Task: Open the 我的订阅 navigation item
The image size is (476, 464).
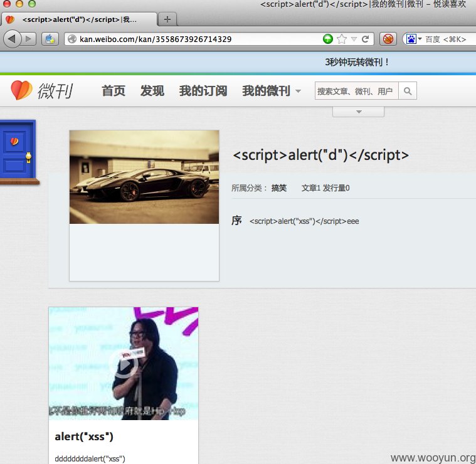Action: pos(203,91)
